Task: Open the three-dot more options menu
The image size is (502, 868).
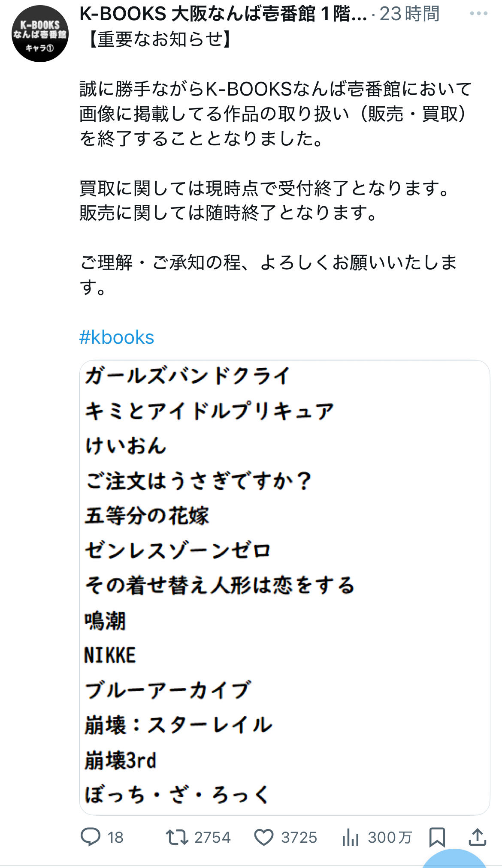Action: pyautogui.click(x=478, y=14)
